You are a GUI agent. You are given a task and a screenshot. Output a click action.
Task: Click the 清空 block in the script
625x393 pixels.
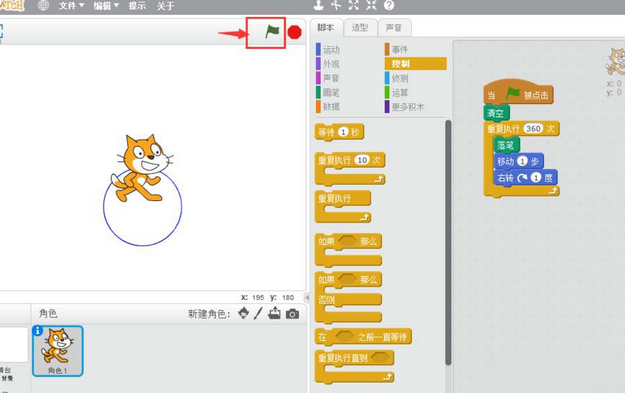497,113
